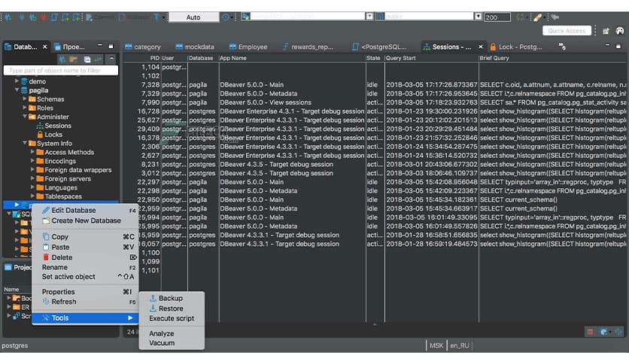Click the show hidden editor tabs icon
The width and height of the screenshot is (629, 364).
562,47
